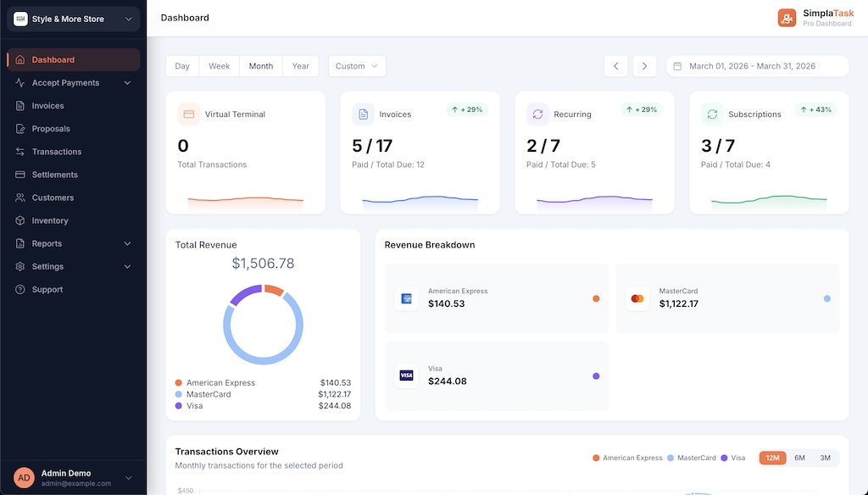Click the Visa logo in Revenue Breakdown
The image size is (868, 495).
[406, 375]
